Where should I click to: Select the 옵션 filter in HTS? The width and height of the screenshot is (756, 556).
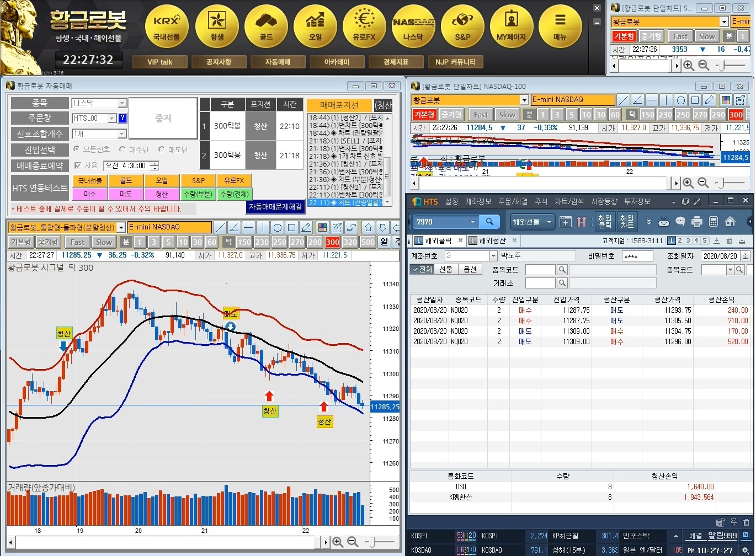pyautogui.click(x=470, y=269)
